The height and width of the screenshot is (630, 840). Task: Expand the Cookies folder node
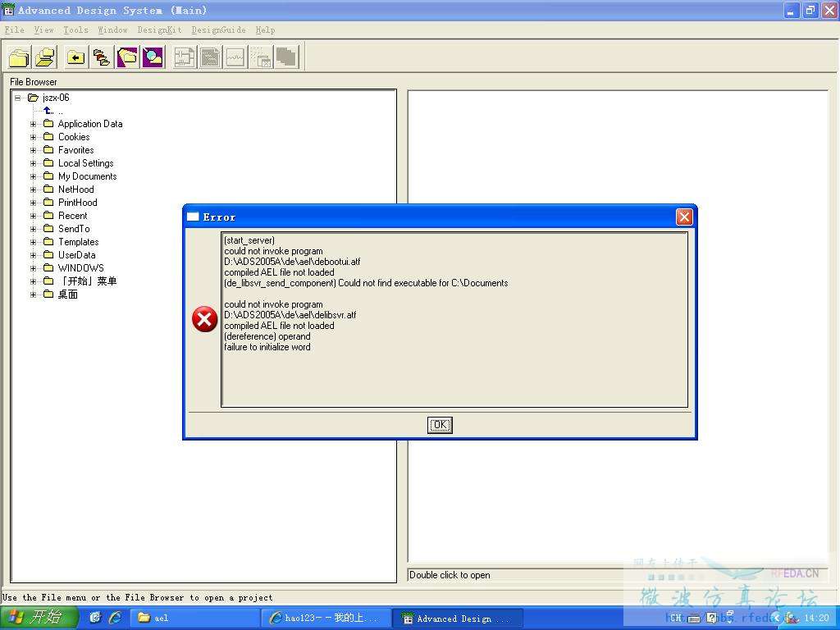[x=33, y=137]
